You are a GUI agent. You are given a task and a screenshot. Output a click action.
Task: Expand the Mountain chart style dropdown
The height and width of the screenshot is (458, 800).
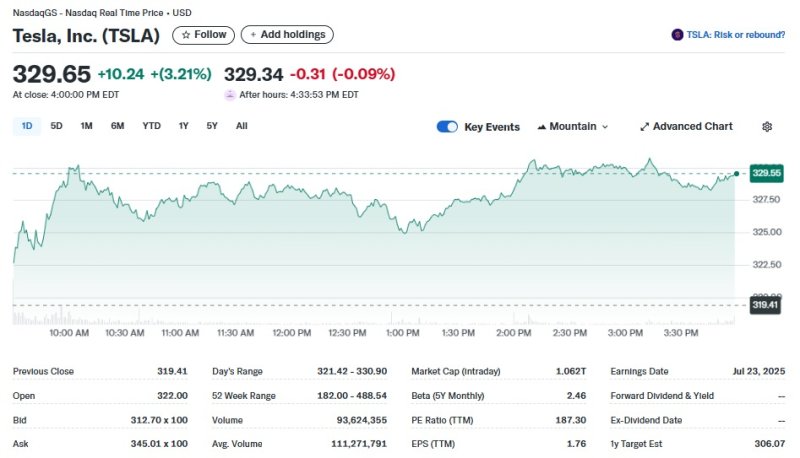pos(605,127)
